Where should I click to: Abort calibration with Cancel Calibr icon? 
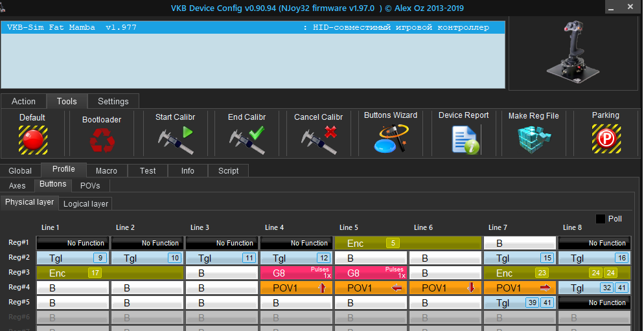pyautogui.click(x=319, y=140)
